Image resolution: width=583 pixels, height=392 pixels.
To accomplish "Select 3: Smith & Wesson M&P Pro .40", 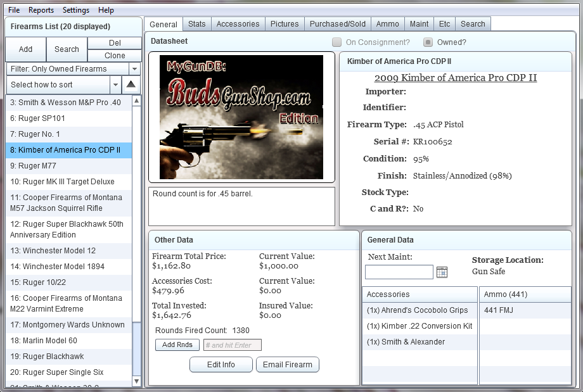I will click(x=69, y=103).
